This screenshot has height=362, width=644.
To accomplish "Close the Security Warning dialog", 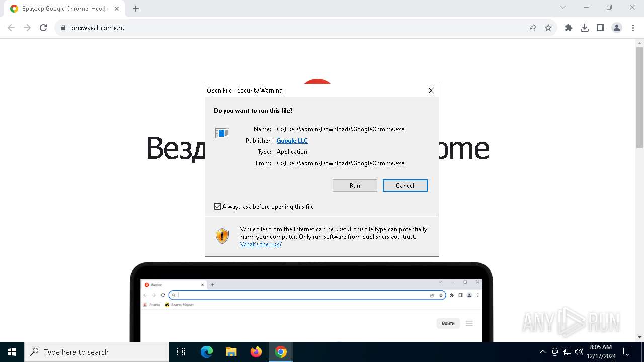I will [x=431, y=90].
